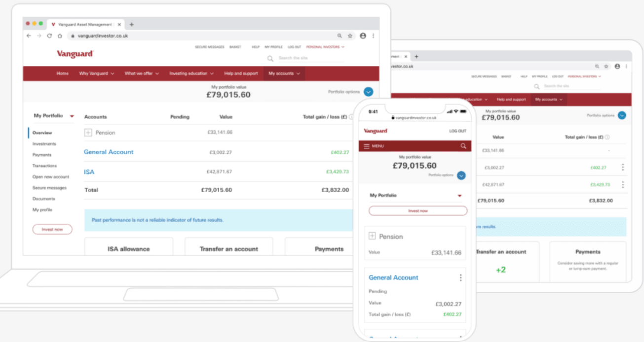Open the Chrome profile avatar icon
Image resolution: width=644 pixels, height=342 pixels.
tap(363, 35)
